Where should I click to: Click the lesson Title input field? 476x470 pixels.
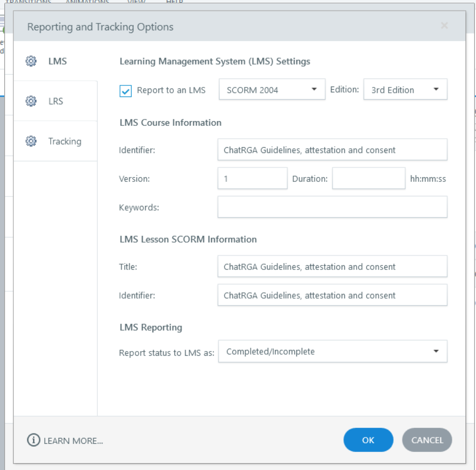(x=332, y=267)
